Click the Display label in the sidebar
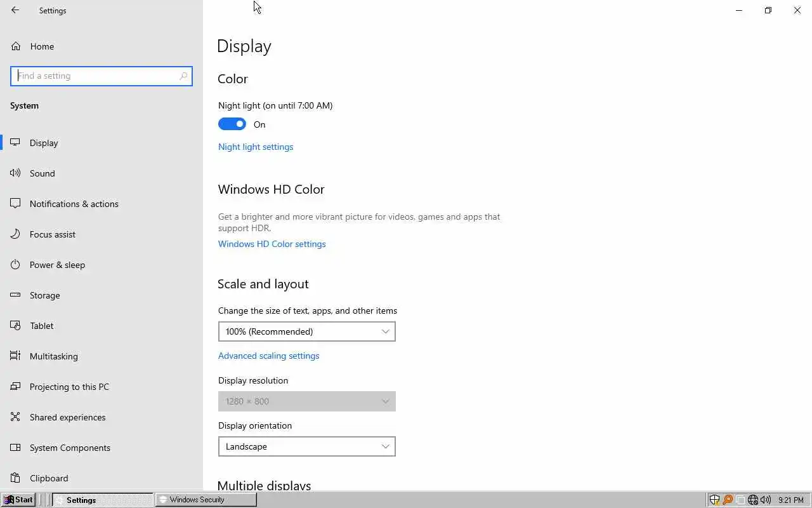Screen dimensions: 812x508 point(44,143)
